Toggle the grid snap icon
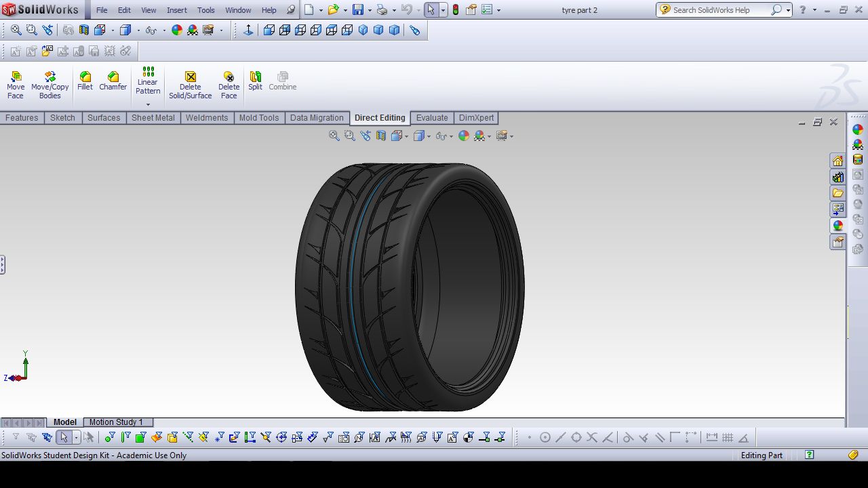Viewport: 868px width, 488px height. point(728,438)
